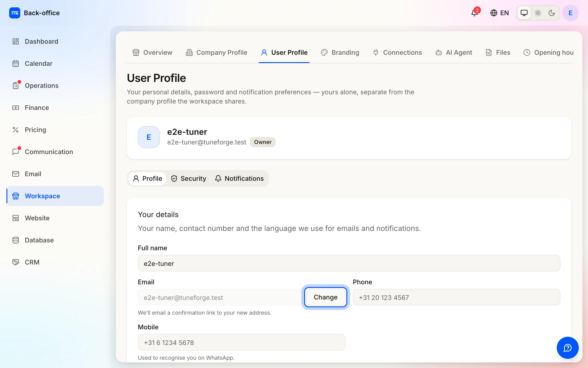Image resolution: width=588 pixels, height=368 pixels.
Task: Open the help chat bubble button
Action: click(x=568, y=348)
